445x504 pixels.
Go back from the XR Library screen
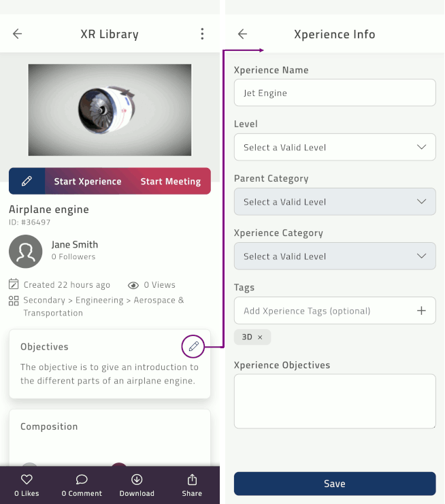pos(18,34)
